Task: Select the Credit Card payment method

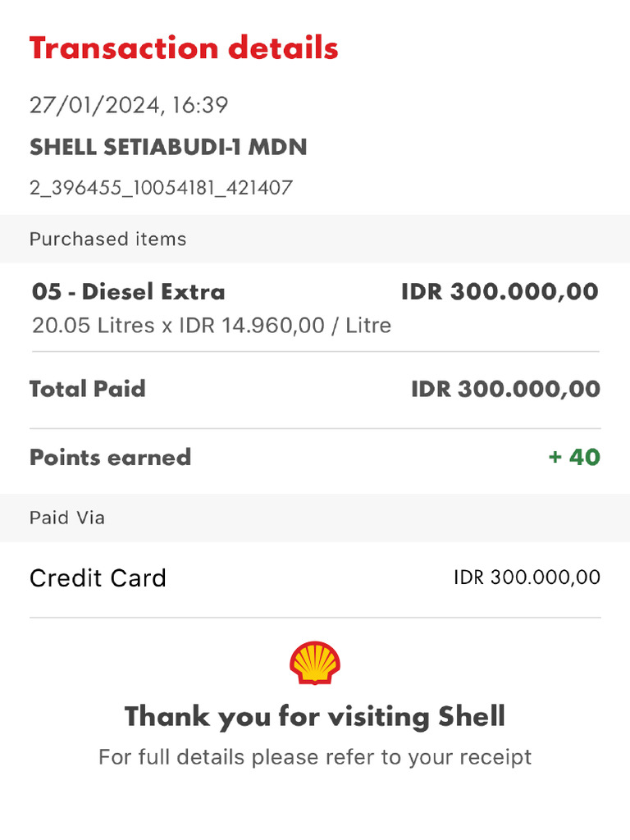Action: [x=98, y=578]
